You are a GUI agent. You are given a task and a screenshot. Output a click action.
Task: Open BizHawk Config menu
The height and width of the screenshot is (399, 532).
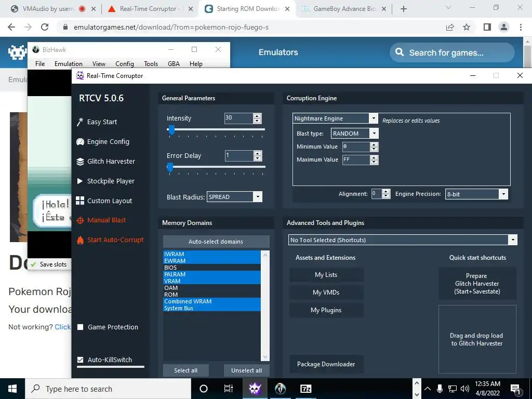(125, 64)
